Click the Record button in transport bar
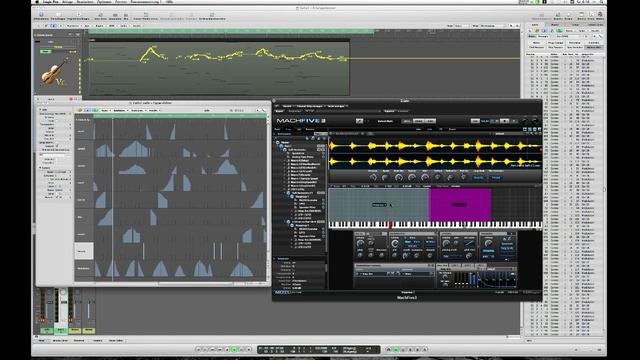 249,349
